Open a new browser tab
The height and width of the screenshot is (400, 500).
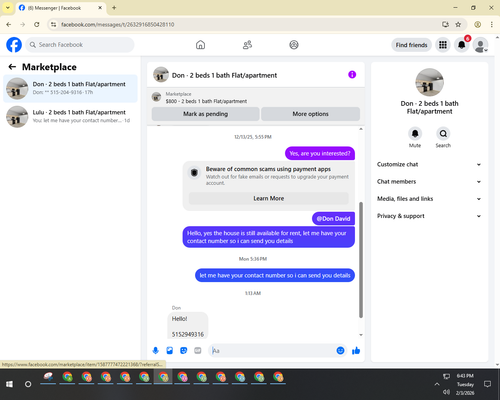coord(114,8)
